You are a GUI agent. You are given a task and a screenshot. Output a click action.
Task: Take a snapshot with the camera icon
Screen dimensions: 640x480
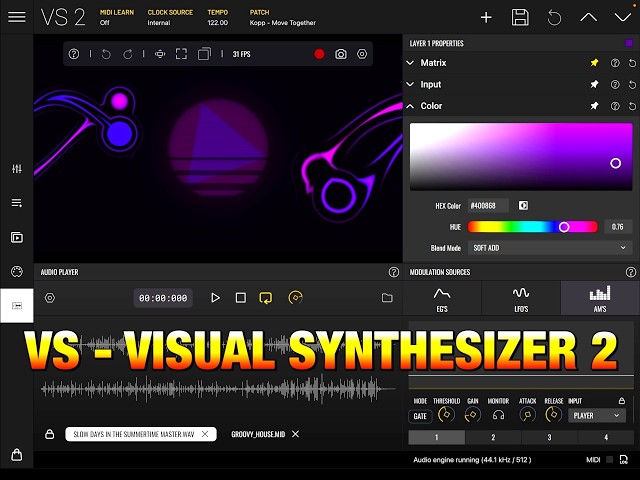tap(341, 54)
